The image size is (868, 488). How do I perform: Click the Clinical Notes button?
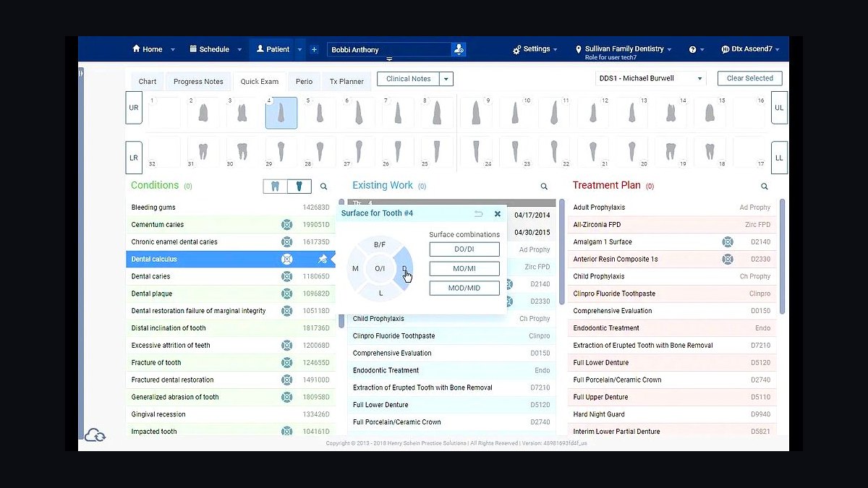[x=409, y=79]
